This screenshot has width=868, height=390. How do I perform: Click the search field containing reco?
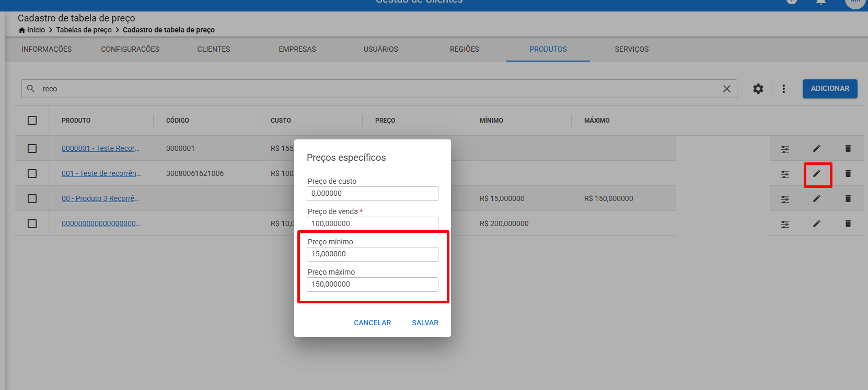pyautogui.click(x=379, y=89)
